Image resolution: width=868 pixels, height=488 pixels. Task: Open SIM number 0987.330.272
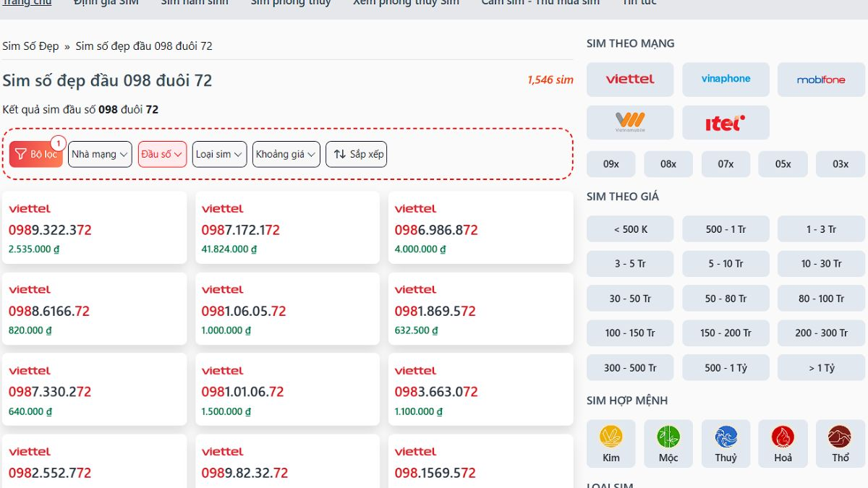tap(94, 390)
